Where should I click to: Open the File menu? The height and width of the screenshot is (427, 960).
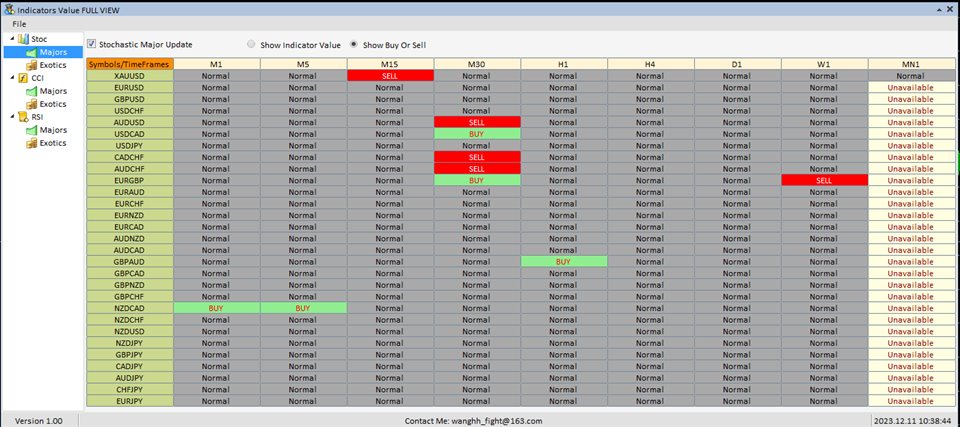point(19,24)
